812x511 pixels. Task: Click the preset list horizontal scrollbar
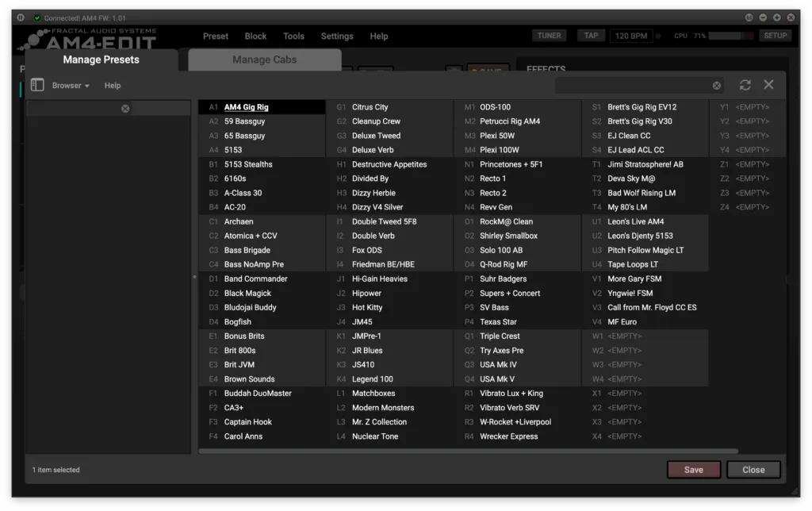468,451
